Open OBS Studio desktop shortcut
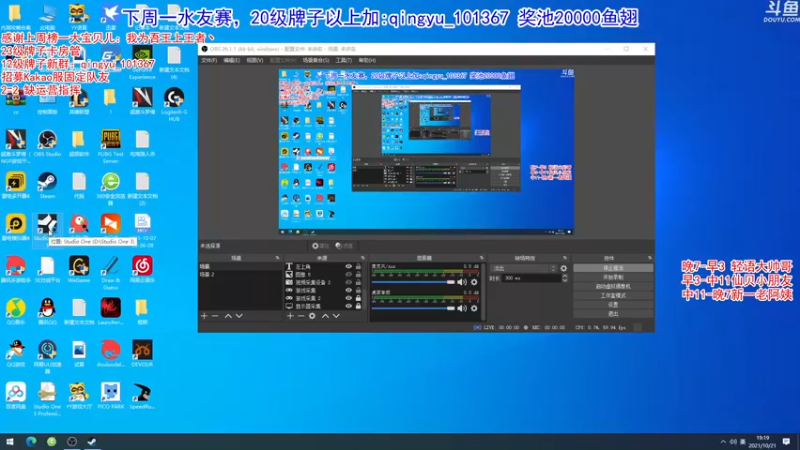 pyautogui.click(x=47, y=143)
